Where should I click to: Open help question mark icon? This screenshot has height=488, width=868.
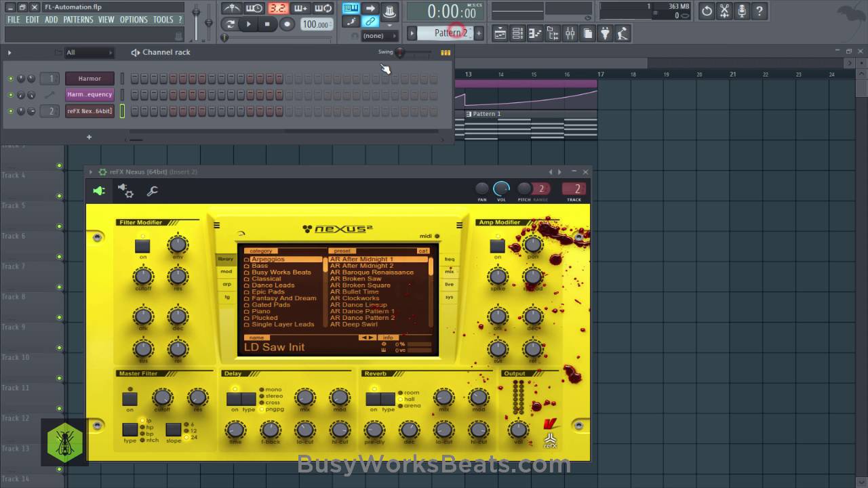click(x=759, y=10)
